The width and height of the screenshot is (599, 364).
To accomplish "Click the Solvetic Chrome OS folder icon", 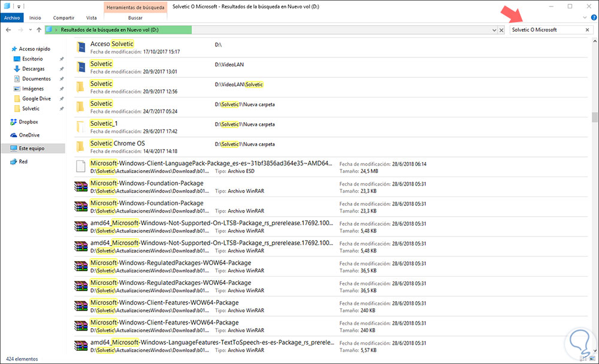I will pos(80,147).
